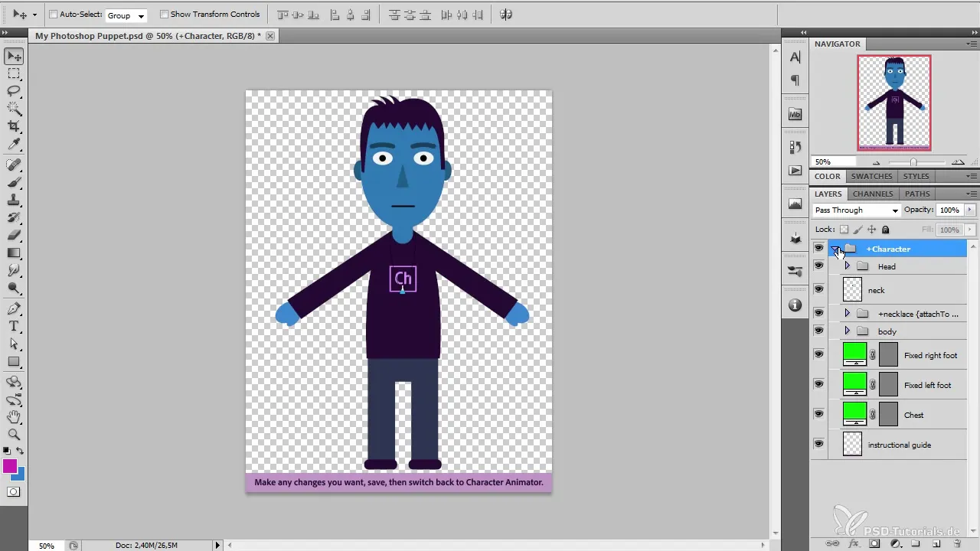
Task: Hide the neck layer visibility eye
Action: (818, 289)
